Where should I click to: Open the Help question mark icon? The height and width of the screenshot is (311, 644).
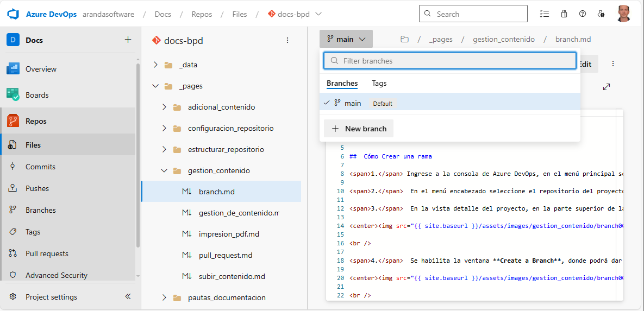click(583, 14)
